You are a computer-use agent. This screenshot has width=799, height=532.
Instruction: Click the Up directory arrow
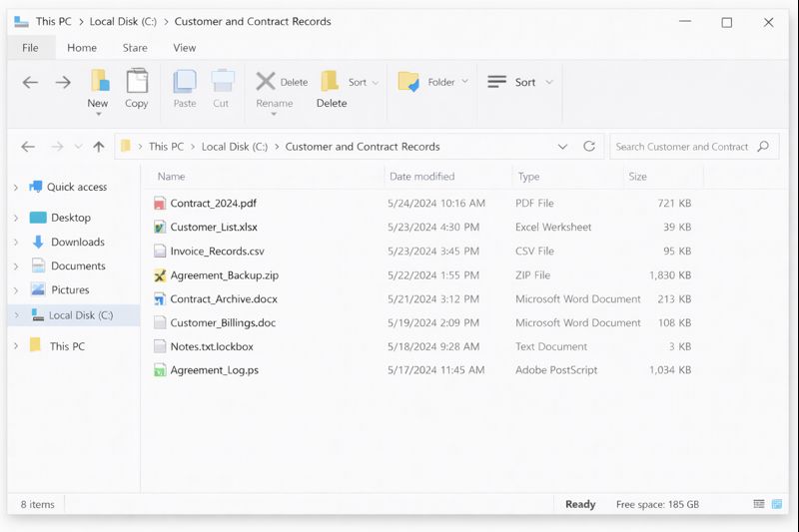(98, 147)
